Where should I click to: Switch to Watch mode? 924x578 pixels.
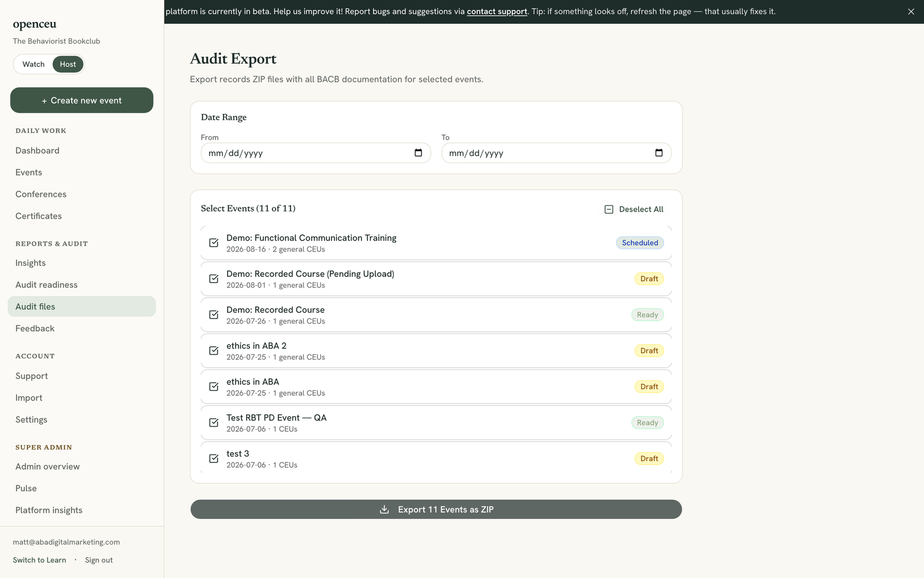(x=33, y=64)
